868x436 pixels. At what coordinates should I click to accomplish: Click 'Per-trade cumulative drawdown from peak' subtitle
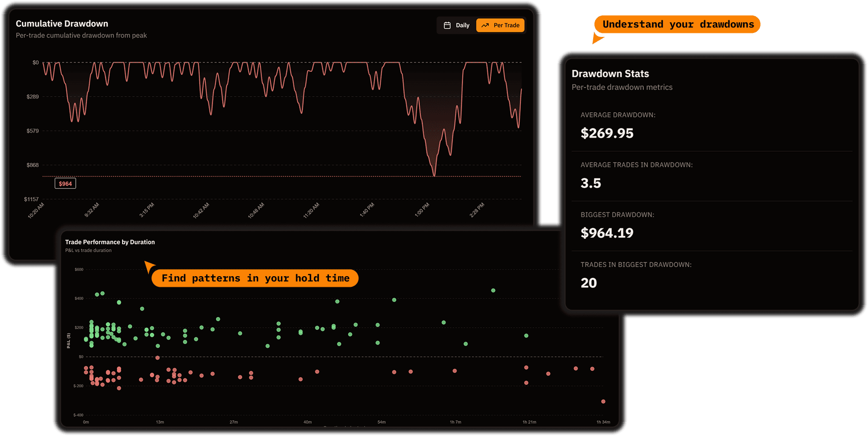pos(81,35)
